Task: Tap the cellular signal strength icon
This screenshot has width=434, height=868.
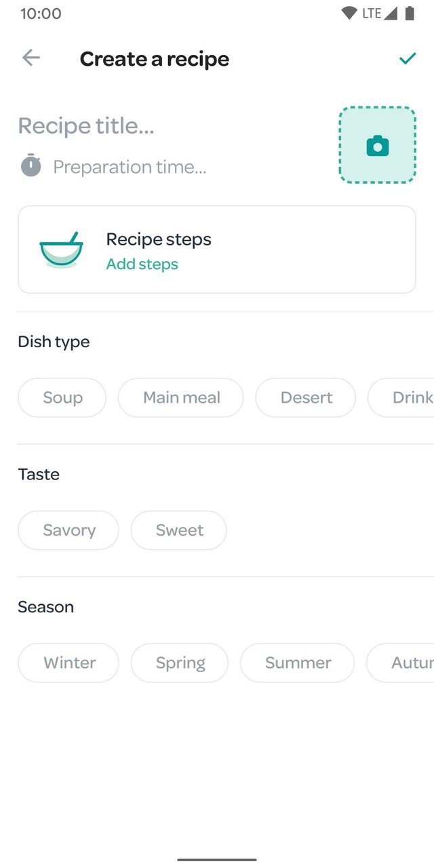Action: (x=391, y=14)
